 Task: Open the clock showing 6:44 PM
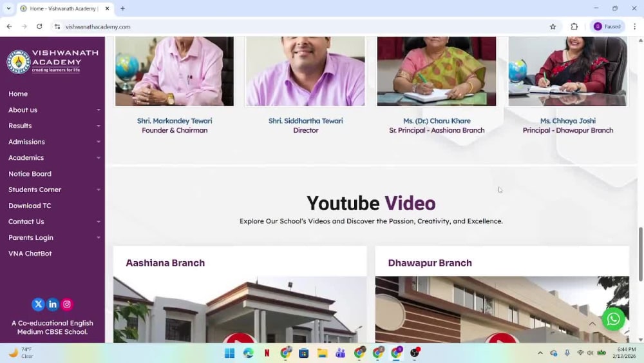pos(624,353)
